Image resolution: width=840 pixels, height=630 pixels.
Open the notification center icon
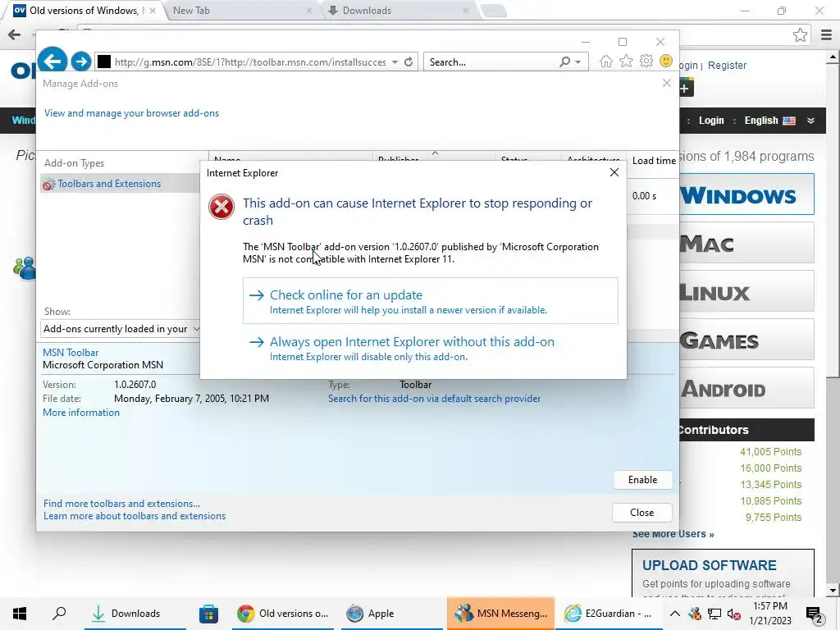click(x=814, y=614)
